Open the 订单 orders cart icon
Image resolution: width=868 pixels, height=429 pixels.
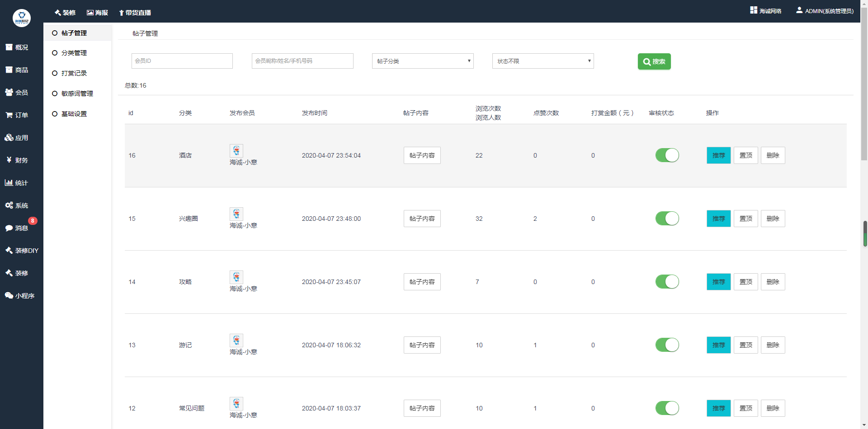point(9,115)
